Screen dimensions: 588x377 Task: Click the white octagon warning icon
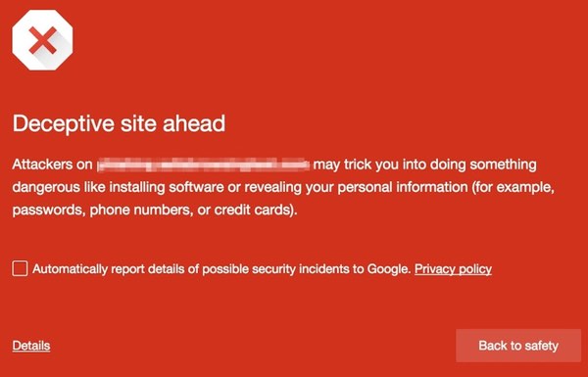coord(42,40)
